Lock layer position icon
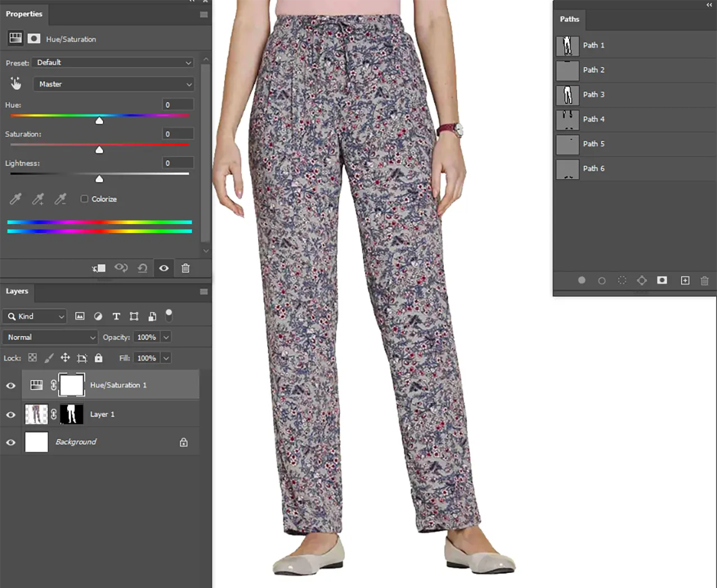The height and width of the screenshot is (588, 717). [x=65, y=358]
